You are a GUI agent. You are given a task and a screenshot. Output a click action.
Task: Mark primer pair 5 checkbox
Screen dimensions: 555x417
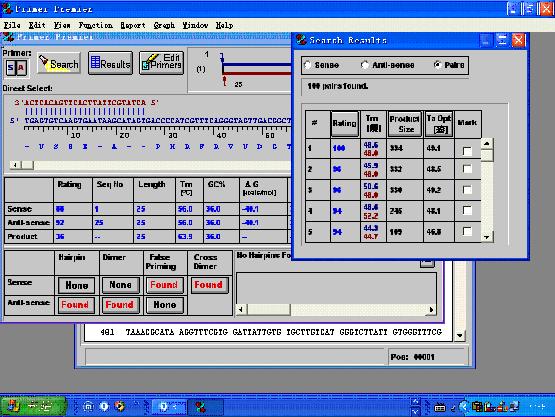(x=467, y=232)
